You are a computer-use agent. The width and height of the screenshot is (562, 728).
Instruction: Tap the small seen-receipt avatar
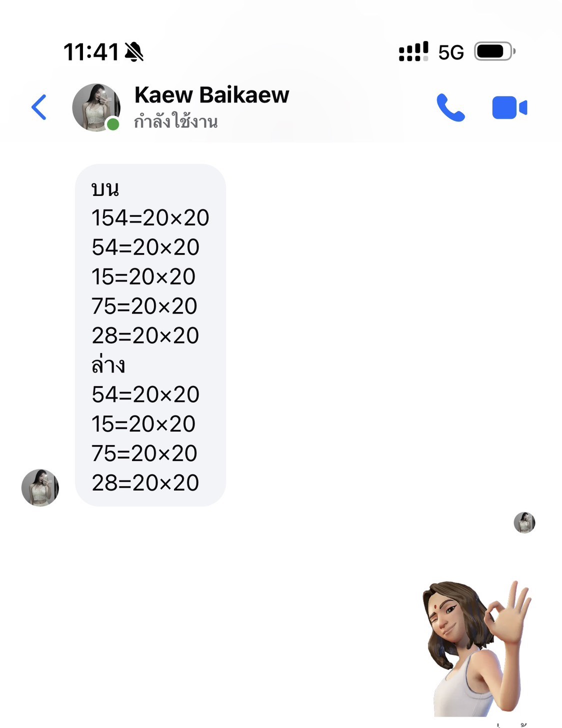524,523
